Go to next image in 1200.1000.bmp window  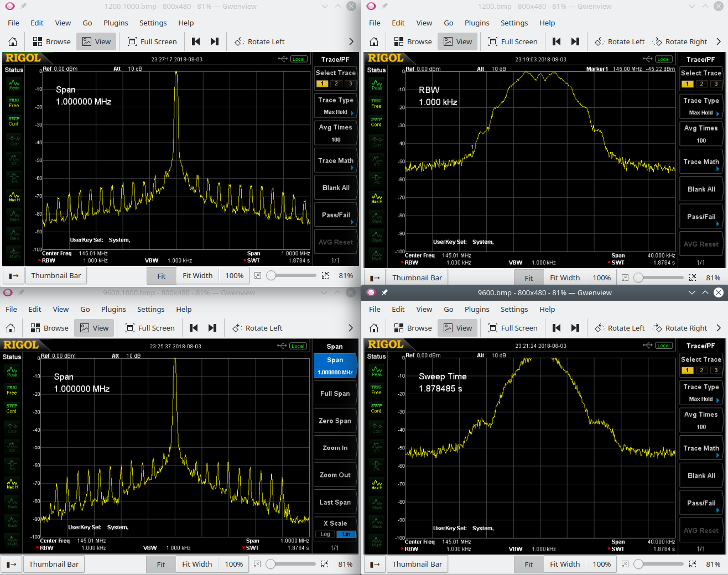tap(215, 41)
